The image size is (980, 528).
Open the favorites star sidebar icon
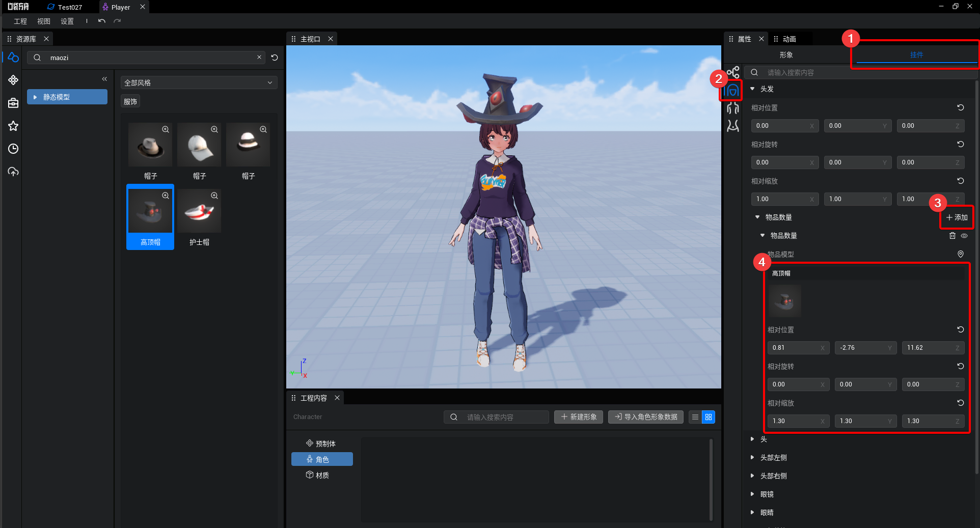[13, 126]
